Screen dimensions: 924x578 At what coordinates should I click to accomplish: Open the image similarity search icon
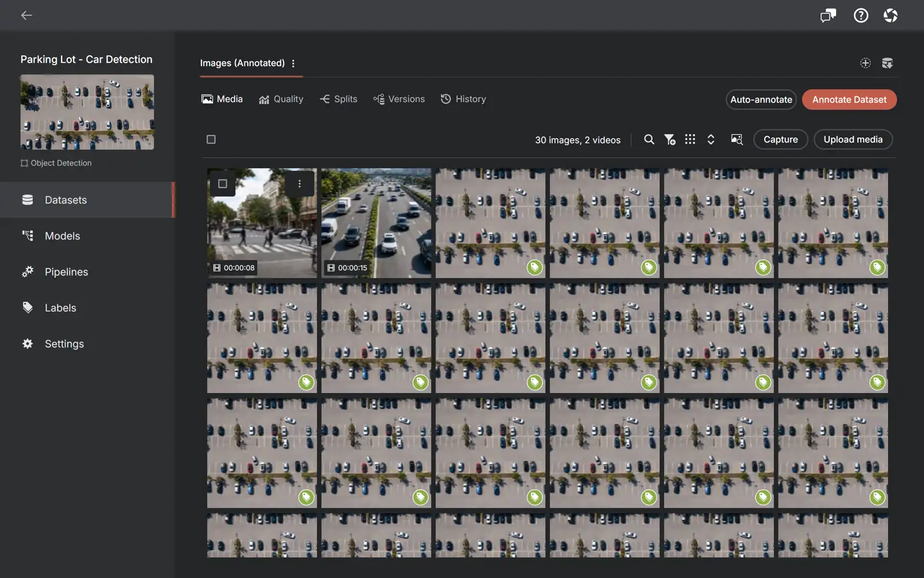tap(737, 139)
